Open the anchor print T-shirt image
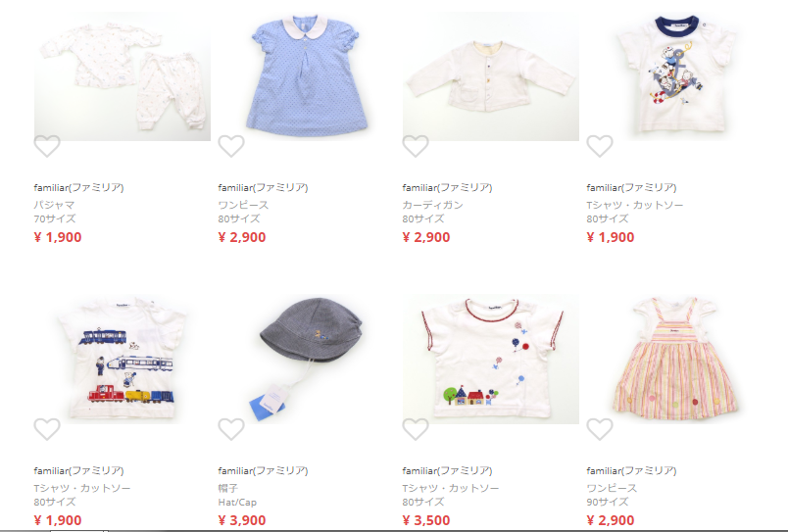Viewport: 788px width, 532px height. click(x=675, y=76)
